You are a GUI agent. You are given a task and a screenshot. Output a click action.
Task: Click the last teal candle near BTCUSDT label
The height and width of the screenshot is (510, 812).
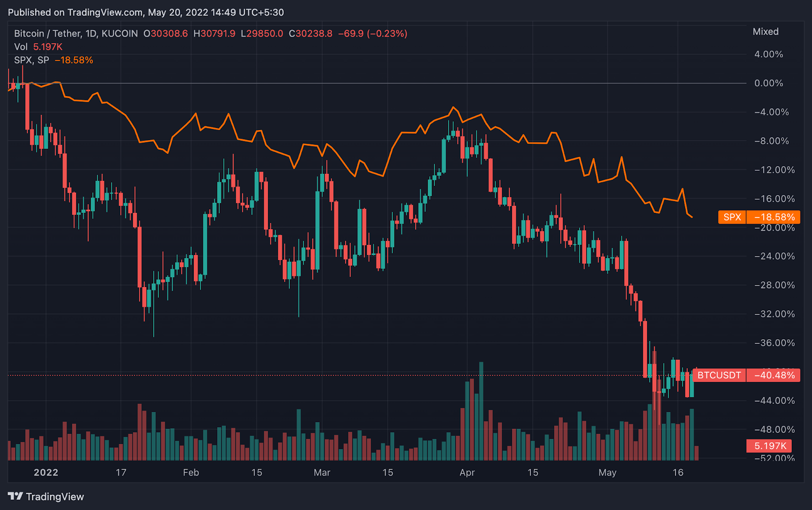692,386
